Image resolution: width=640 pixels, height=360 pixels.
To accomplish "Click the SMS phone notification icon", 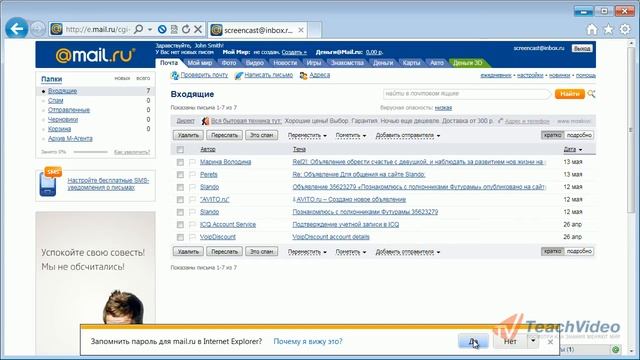I will pos(50,182).
